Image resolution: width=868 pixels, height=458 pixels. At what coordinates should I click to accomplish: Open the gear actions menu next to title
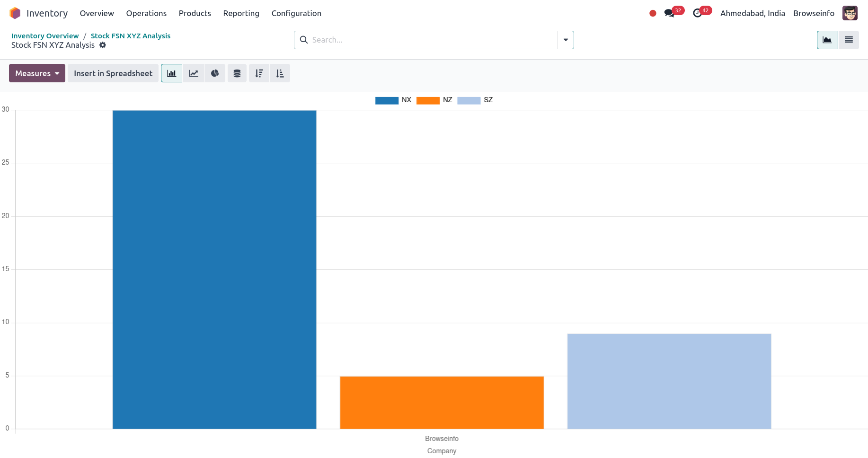point(103,45)
